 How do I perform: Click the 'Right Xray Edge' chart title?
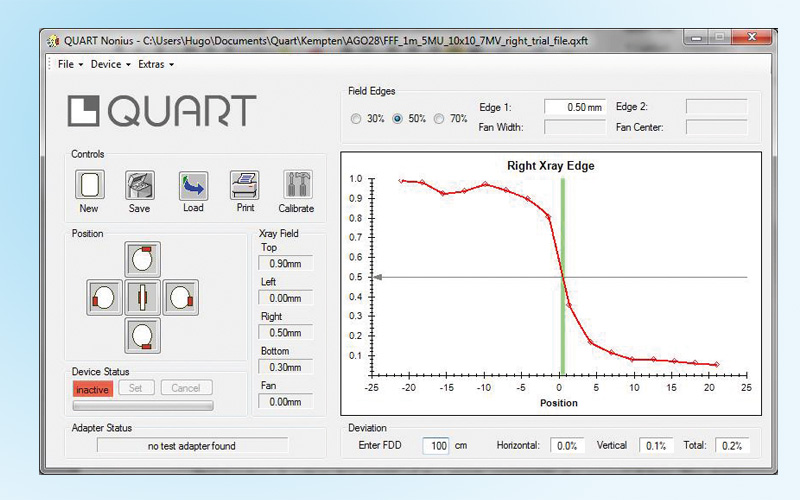(x=551, y=166)
